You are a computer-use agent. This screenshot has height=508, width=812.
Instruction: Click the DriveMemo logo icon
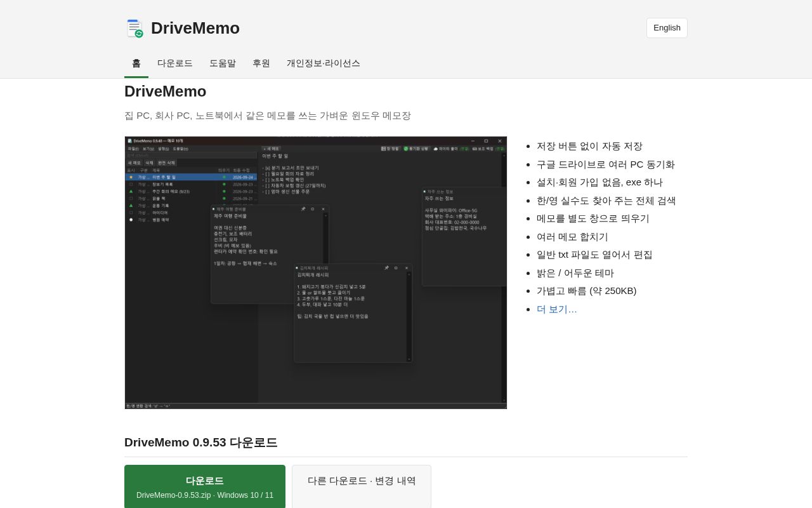pos(135,28)
